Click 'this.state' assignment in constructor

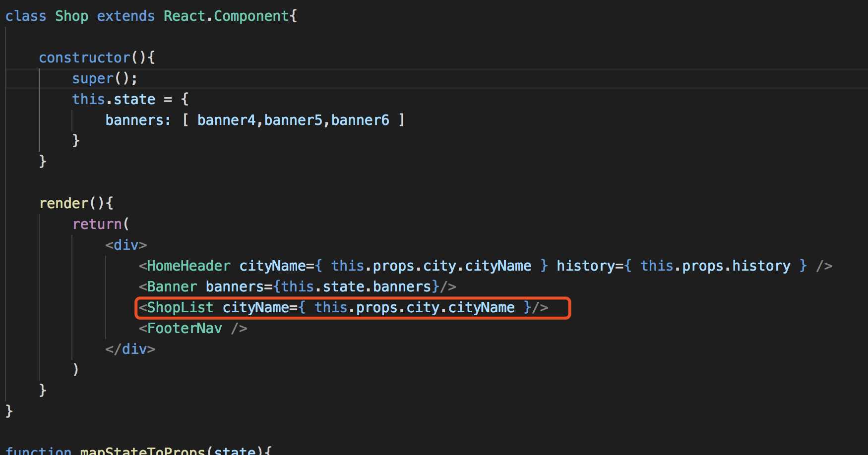tap(114, 100)
